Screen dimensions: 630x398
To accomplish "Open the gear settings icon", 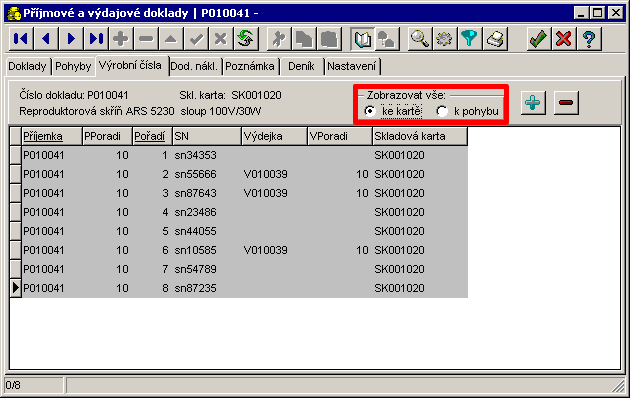I will point(444,39).
